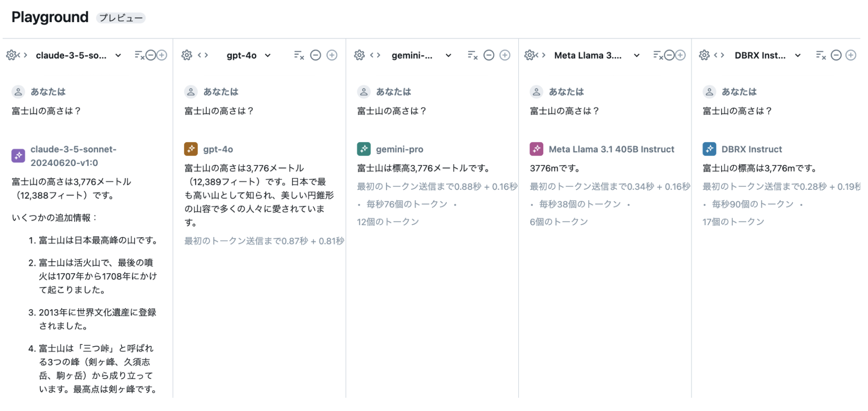This screenshot has width=868, height=411.
Task: Click 'いくつかの追加情報：' in the claude response
Action: click(x=55, y=218)
